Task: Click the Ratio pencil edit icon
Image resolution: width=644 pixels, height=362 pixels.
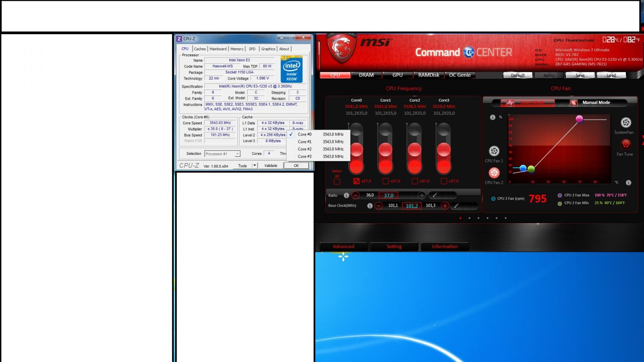Action: coord(434,195)
